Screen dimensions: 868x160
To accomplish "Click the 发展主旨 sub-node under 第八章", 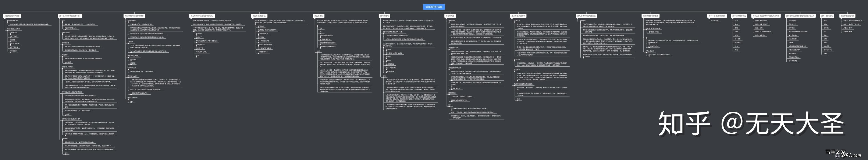I will [517, 21].
